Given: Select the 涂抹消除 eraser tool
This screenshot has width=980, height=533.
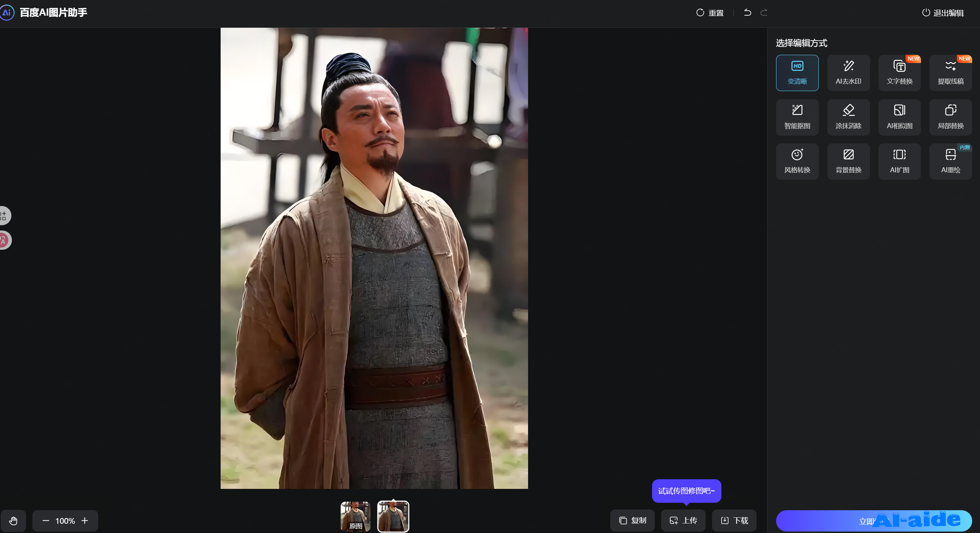Looking at the screenshot, I should (848, 117).
